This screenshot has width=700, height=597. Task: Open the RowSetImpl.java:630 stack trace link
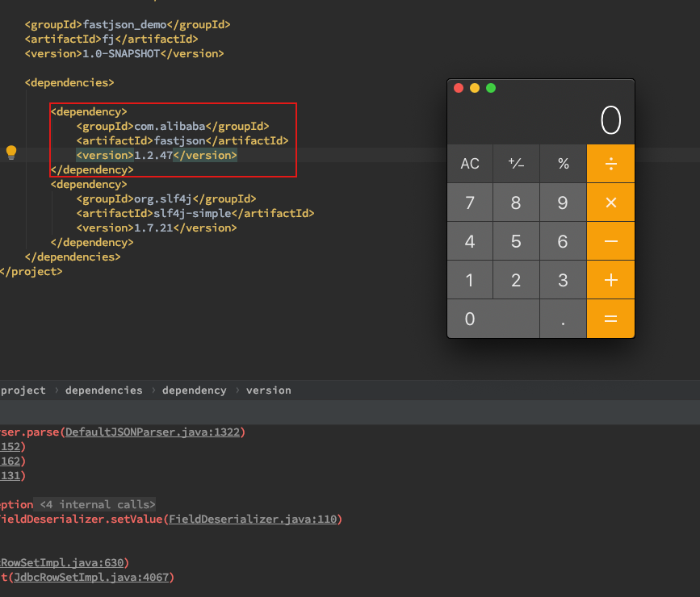(x=61, y=562)
